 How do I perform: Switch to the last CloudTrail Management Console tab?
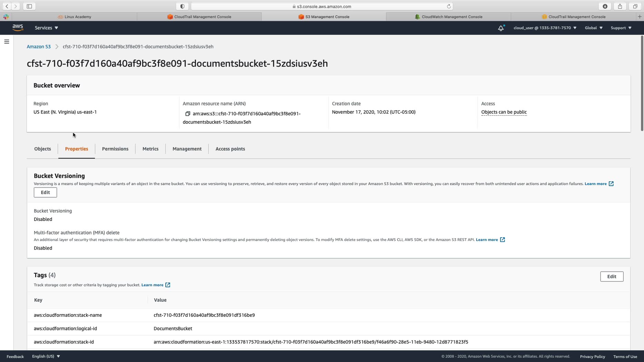[x=573, y=17]
